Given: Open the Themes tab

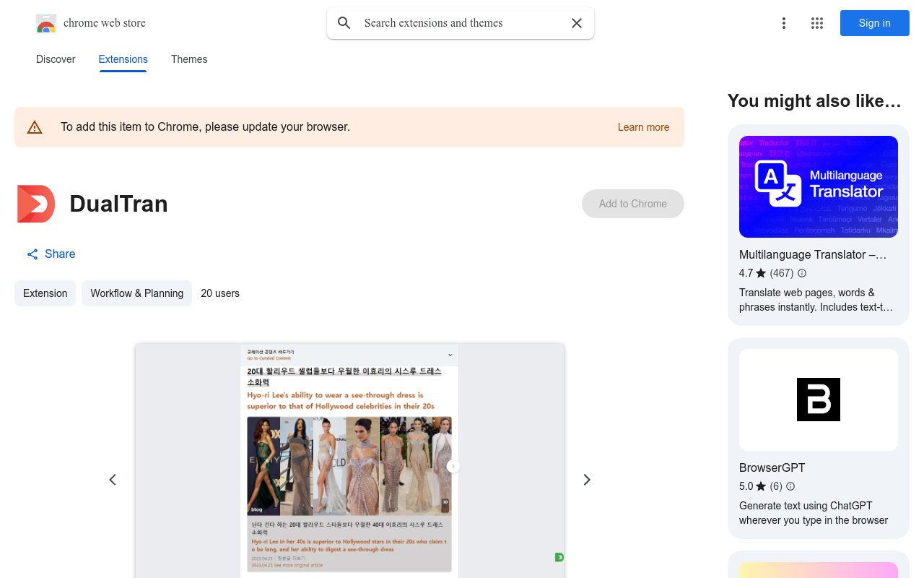Looking at the screenshot, I should click(x=189, y=59).
